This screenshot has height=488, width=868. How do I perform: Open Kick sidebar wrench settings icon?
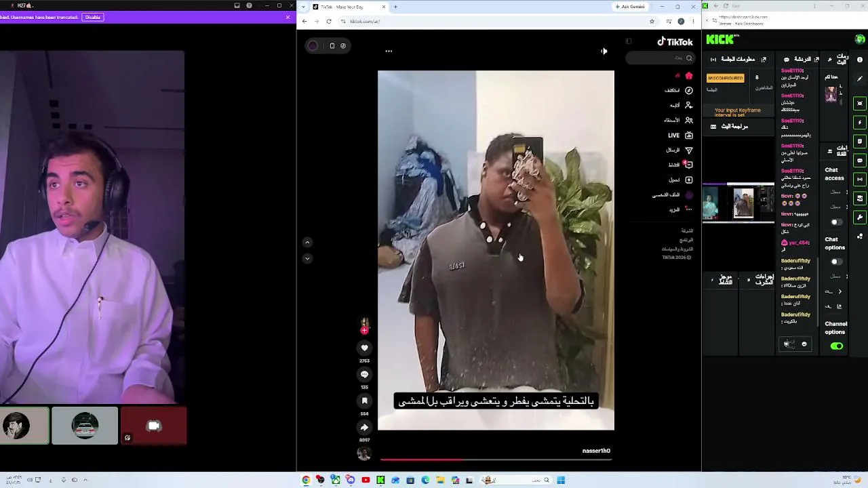tap(860, 218)
